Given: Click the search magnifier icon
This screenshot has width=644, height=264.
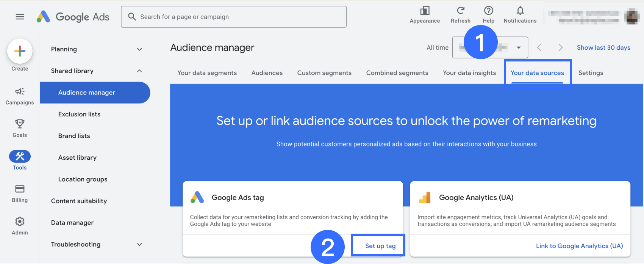Looking at the screenshot, I should point(132,17).
